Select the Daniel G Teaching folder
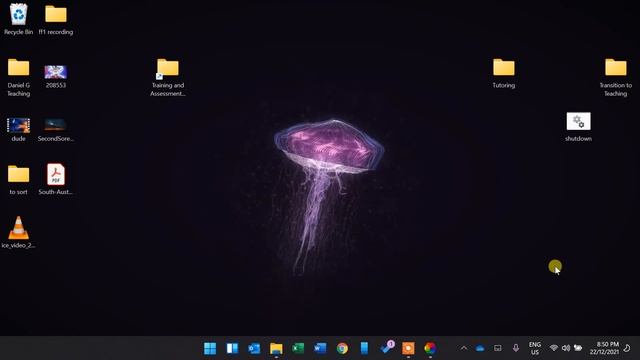Screen dimensions: 640x360 (x=18, y=78)
